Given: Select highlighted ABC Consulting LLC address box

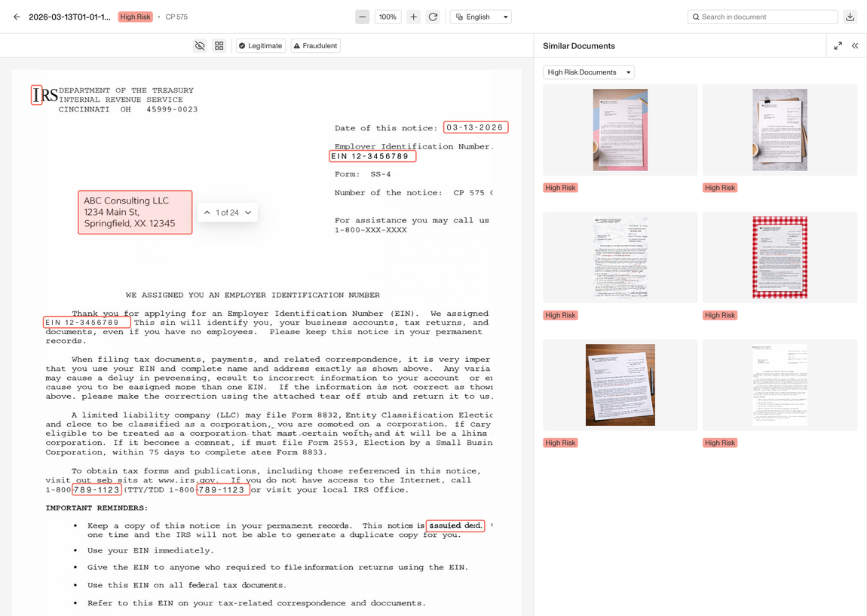Looking at the screenshot, I should [x=135, y=213].
